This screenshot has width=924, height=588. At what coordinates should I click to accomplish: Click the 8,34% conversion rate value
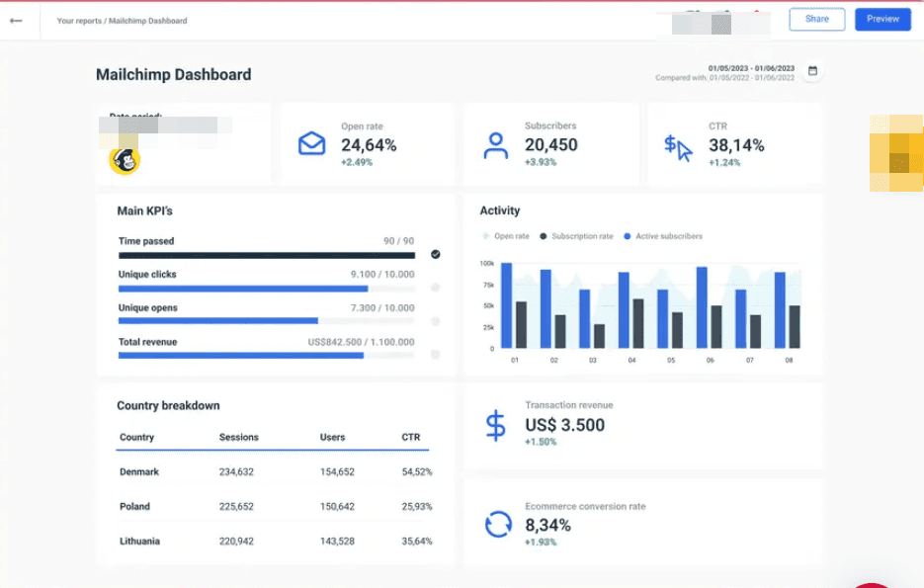click(548, 525)
